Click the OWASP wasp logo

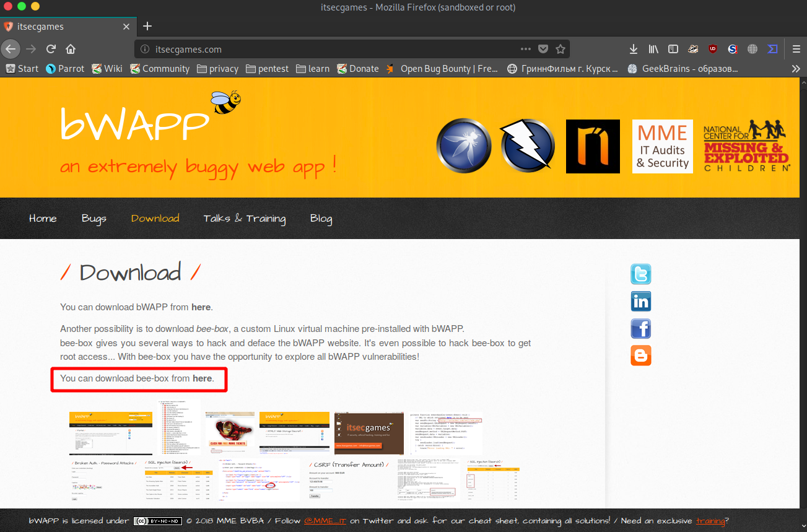(x=464, y=146)
